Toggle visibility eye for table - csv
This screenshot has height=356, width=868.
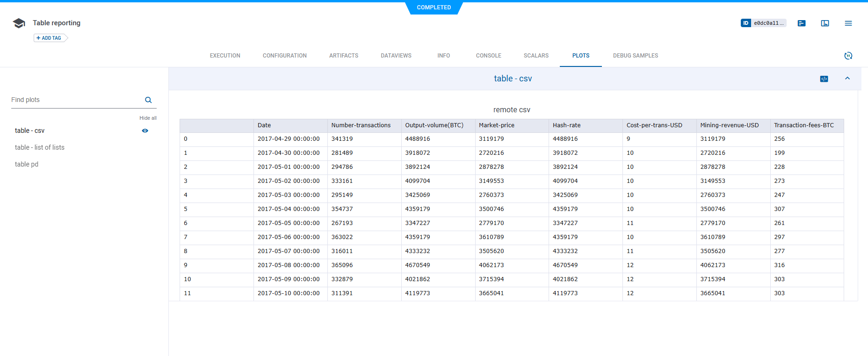tap(145, 131)
